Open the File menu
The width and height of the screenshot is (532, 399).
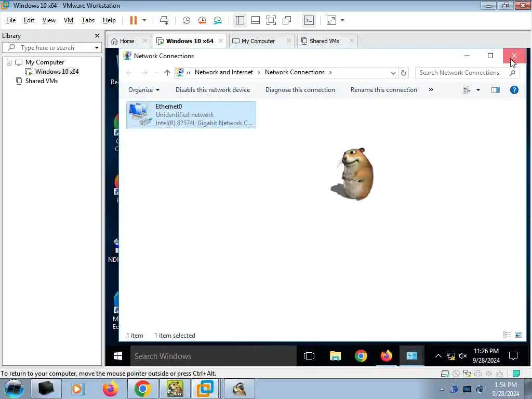(x=11, y=20)
